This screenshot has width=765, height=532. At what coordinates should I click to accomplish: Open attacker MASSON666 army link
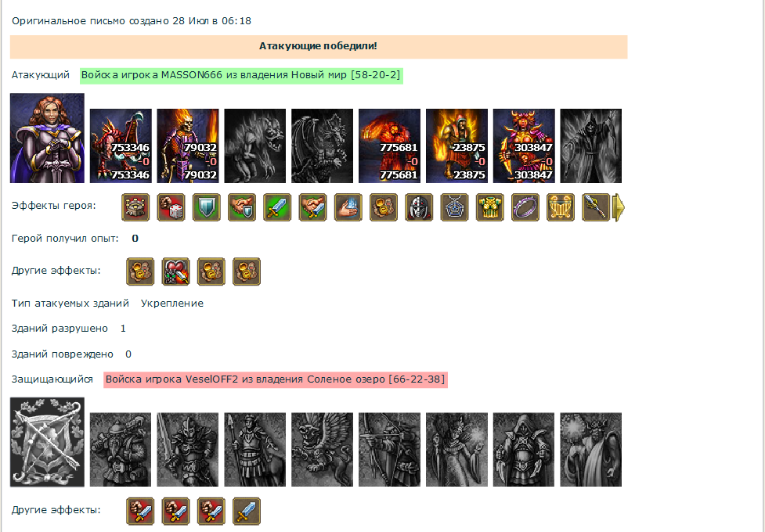[x=241, y=75]
